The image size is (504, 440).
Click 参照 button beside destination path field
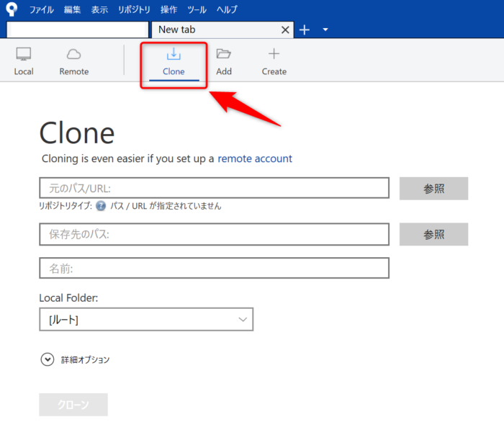click(x=433, y=234)
